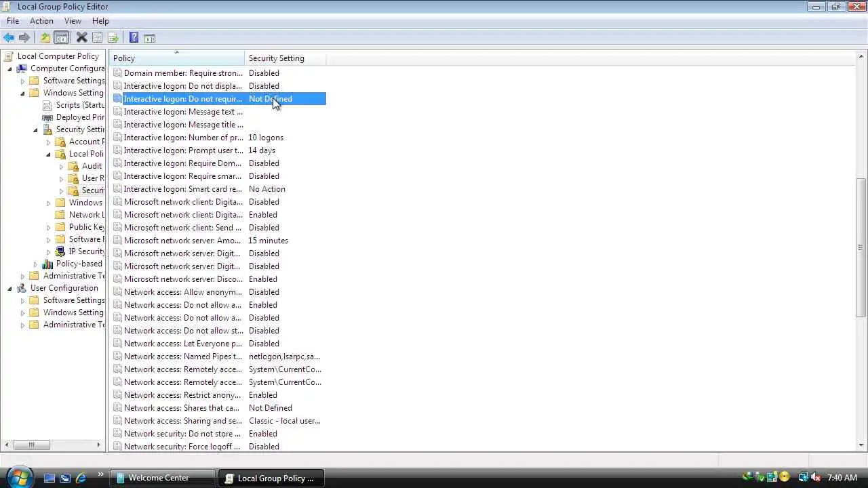868x488 pixels.
Task: Select Administrative Templates under User Configuration
Action: pos(73,325)
